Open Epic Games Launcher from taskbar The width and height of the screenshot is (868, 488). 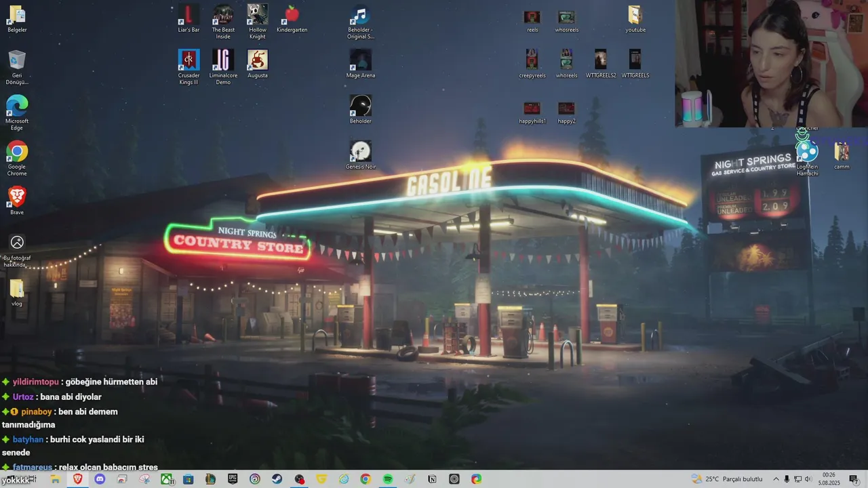(233, 479)
